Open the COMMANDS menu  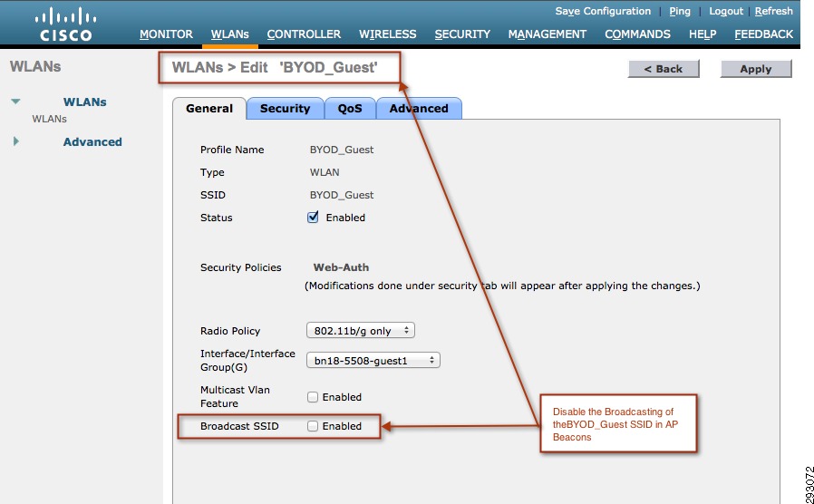coord(637,34)
